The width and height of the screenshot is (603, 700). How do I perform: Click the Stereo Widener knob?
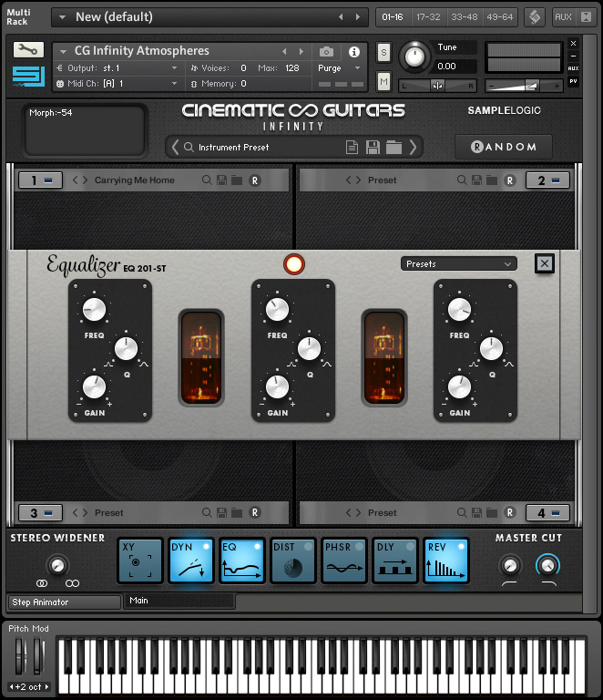click(57, 566)
